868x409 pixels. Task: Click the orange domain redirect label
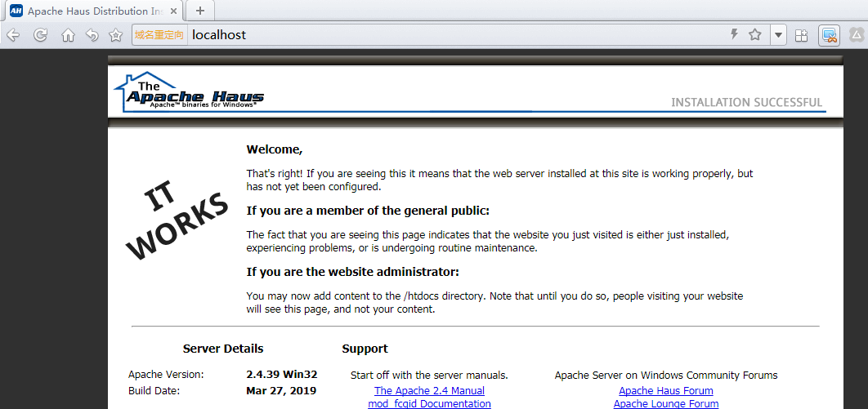pos(159,35)
